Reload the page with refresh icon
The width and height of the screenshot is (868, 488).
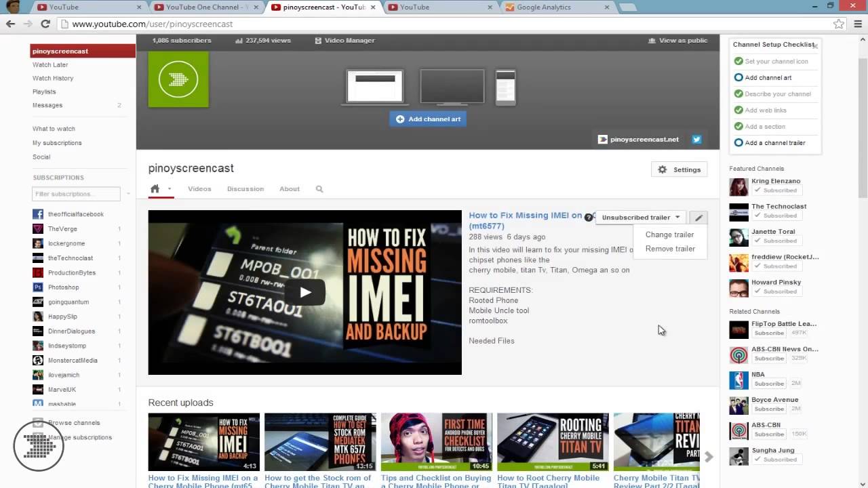[x=45, y=24]
